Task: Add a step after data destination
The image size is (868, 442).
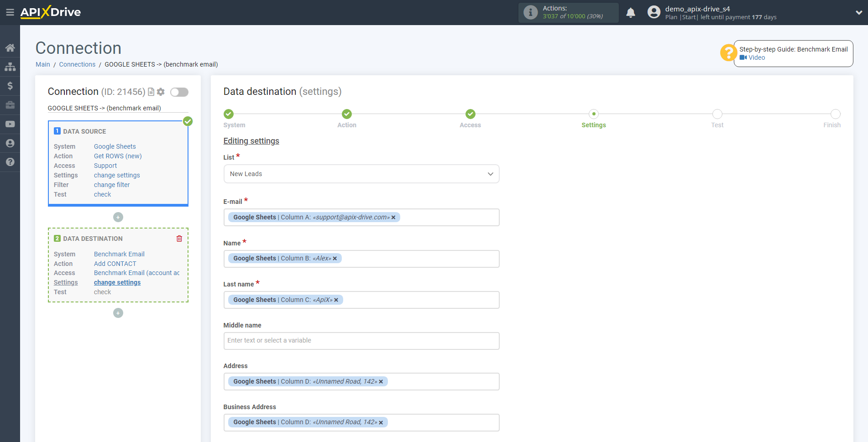Action: (x=118, y=313)
